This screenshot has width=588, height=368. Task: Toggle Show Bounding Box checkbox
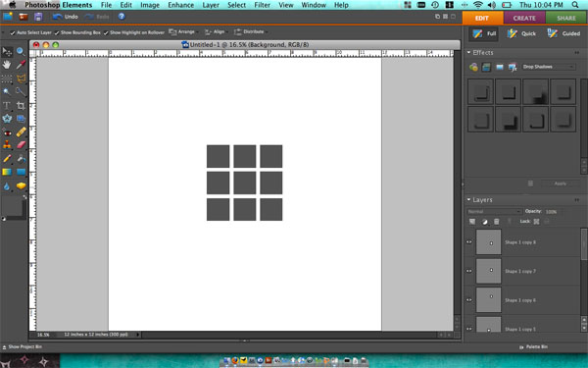pos(57,33)
